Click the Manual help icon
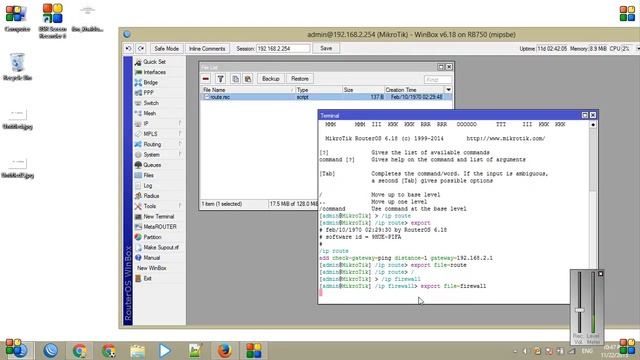The width and height of the screenshot is (640, 360). tap(138, 258)
